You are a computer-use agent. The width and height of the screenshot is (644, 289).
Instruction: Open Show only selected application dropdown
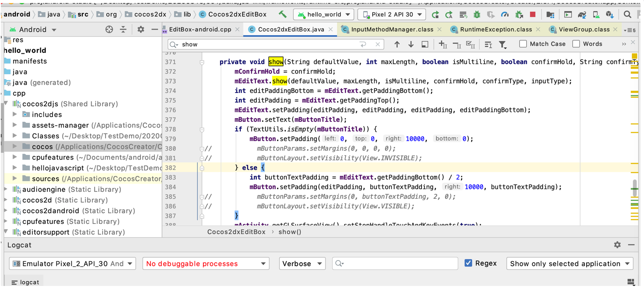(570, 263)
